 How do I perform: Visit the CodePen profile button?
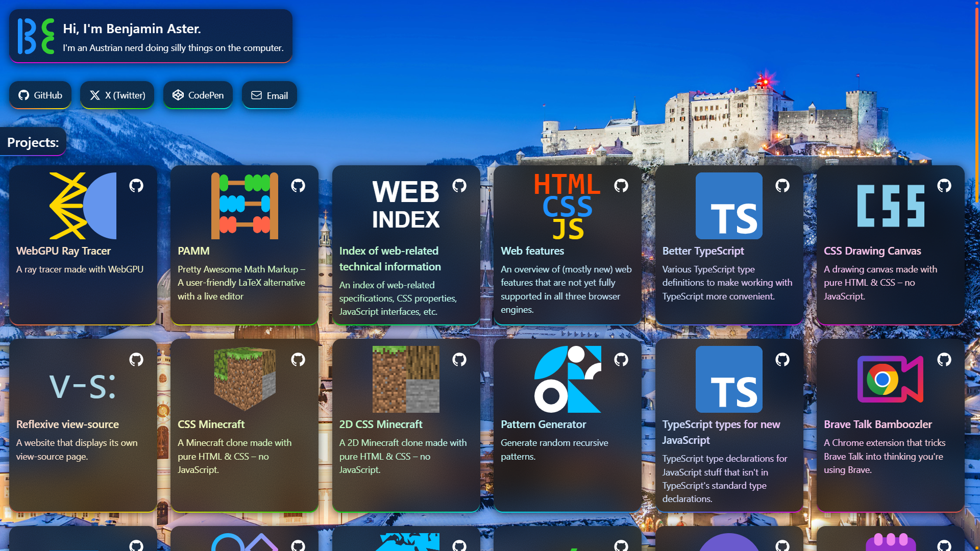coord(198,95)
